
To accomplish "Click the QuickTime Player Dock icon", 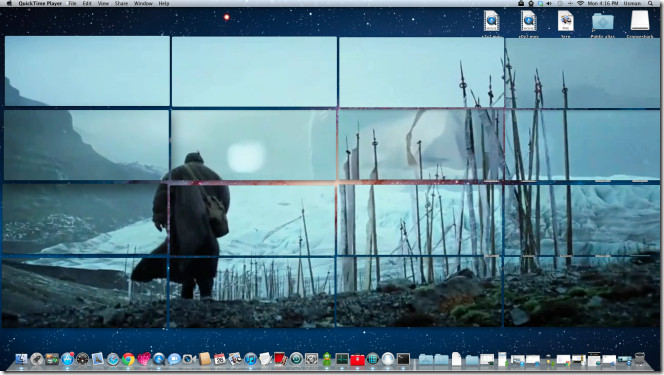I will 159,359.
